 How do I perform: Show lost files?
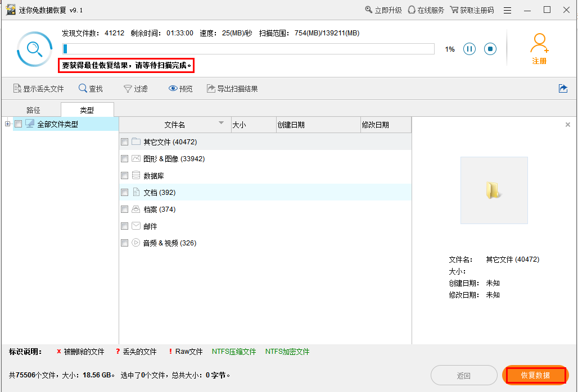[x=38, y=89]
